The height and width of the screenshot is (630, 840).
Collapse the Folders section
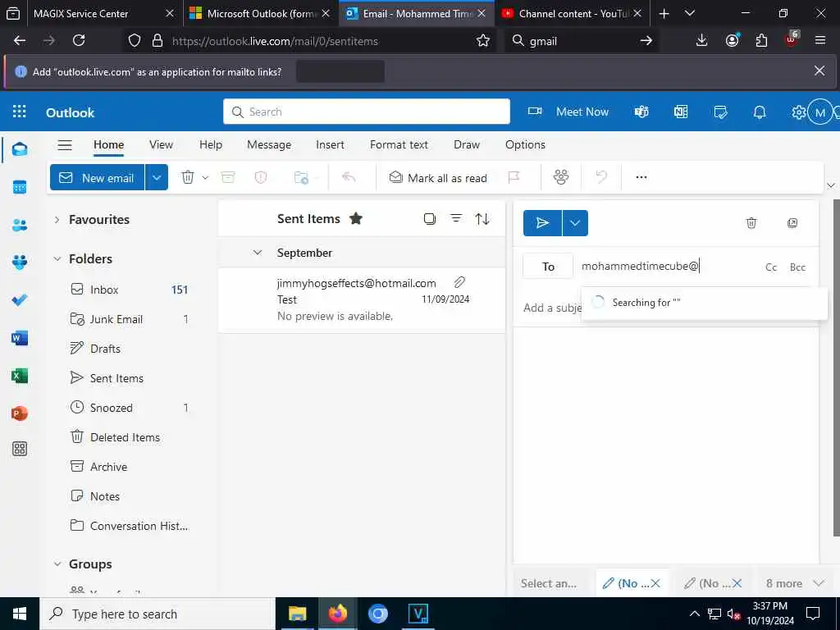pos(57,258)
